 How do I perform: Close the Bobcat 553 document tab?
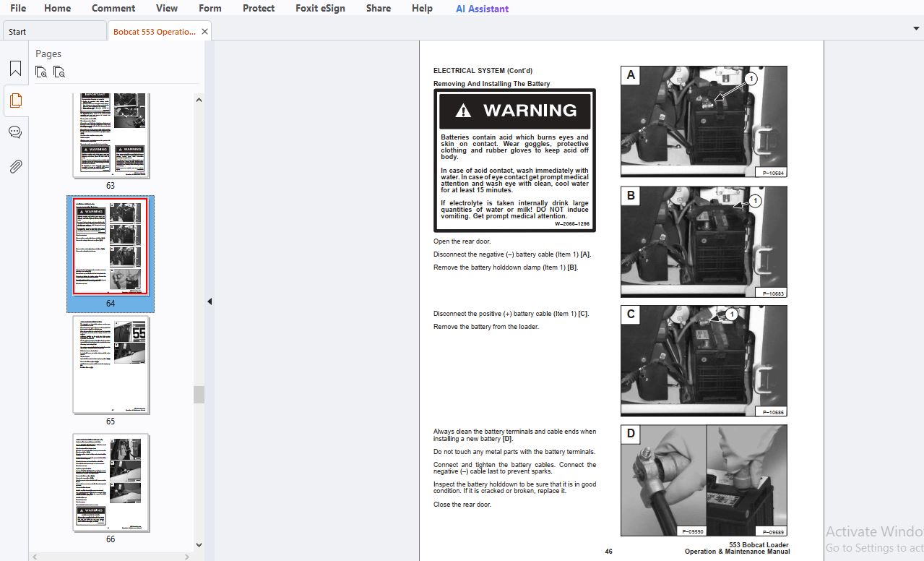pos(204,32)
